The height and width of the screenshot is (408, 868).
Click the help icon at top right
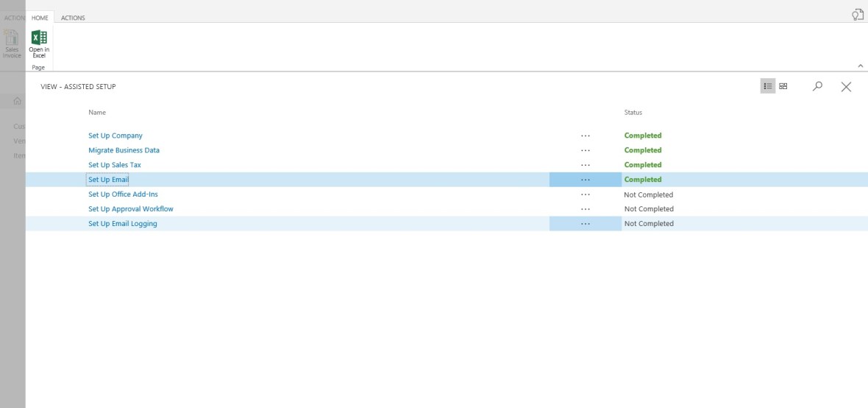[x=857, y=15]
